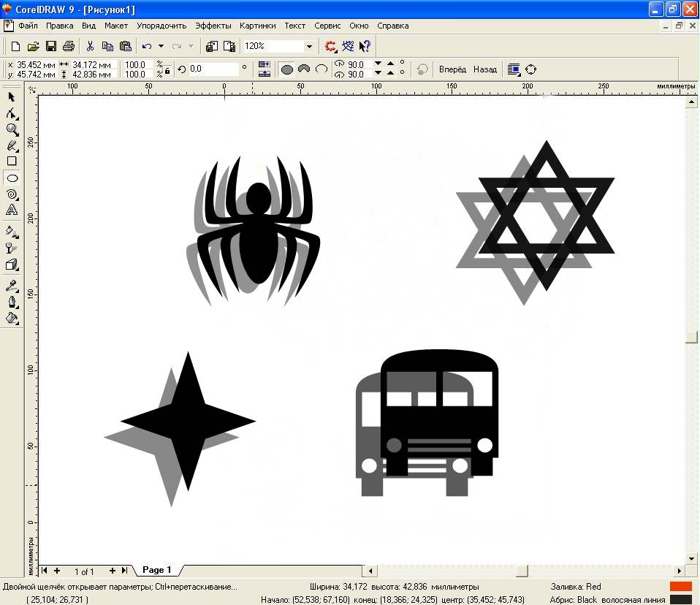This screenshot has height=605, width=700.
Task: Click the Import icon
Action: pyautogui.click(x=212, y=46)
